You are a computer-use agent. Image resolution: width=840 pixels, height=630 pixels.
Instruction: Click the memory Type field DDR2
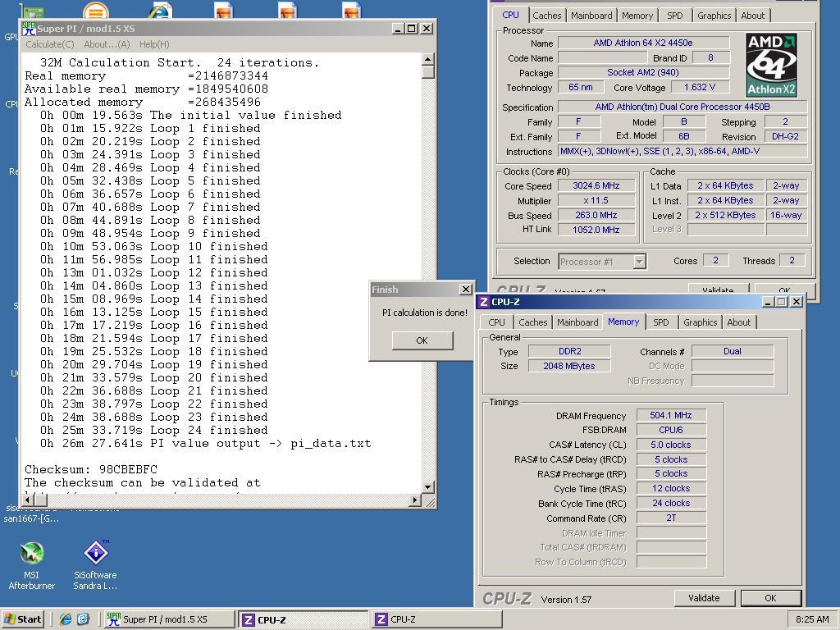click(569, 351)
